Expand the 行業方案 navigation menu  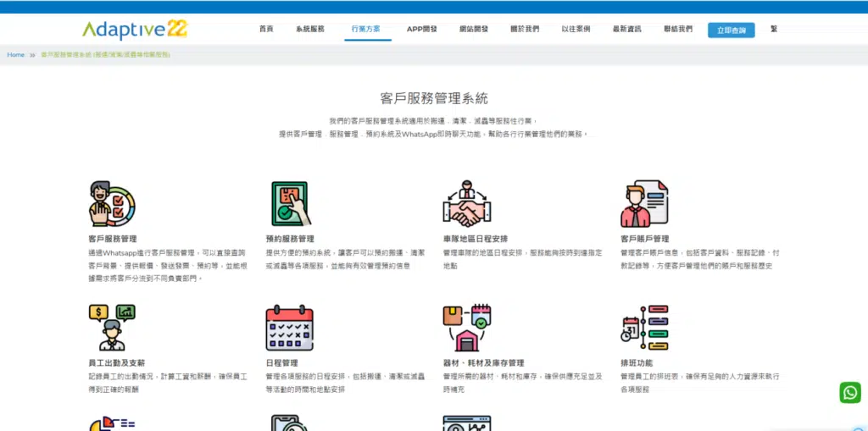[368, 29]
